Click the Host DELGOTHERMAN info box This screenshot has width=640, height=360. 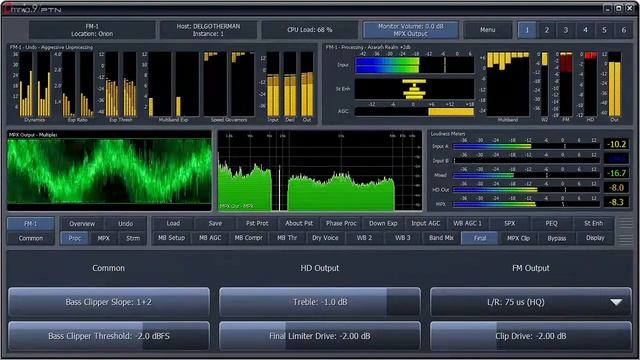point(208,30)
